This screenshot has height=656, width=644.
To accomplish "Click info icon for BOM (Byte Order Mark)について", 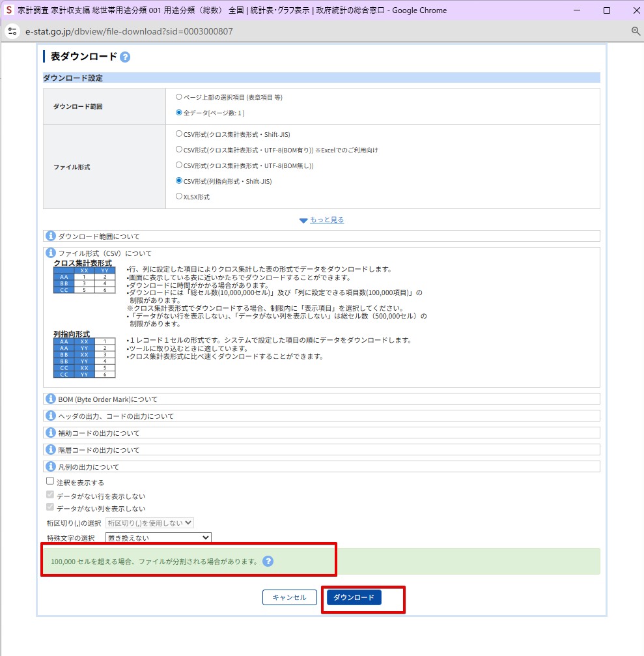I will click(50, 398).
